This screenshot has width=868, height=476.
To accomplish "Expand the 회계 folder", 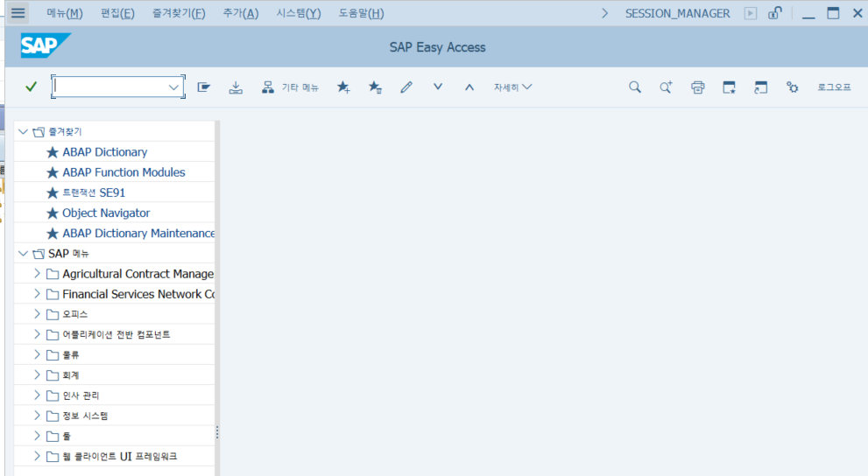I will [x=37, y=374].
